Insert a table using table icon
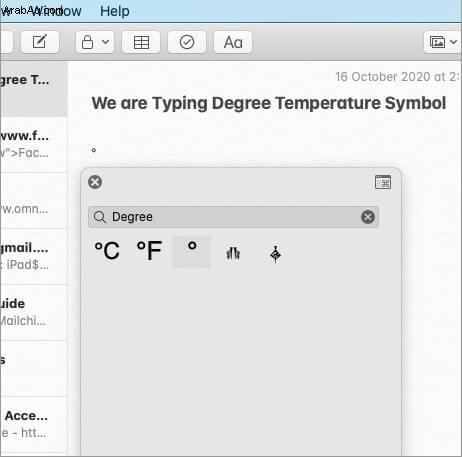 click(x=141, y=42)
